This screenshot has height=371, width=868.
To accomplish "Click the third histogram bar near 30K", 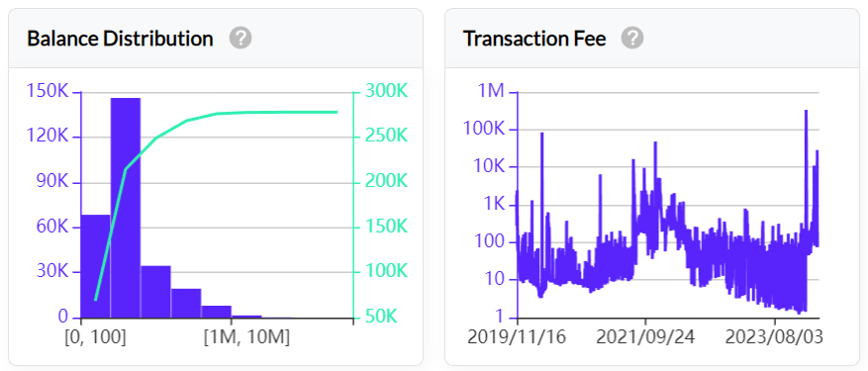I will [x=155, y=292].
